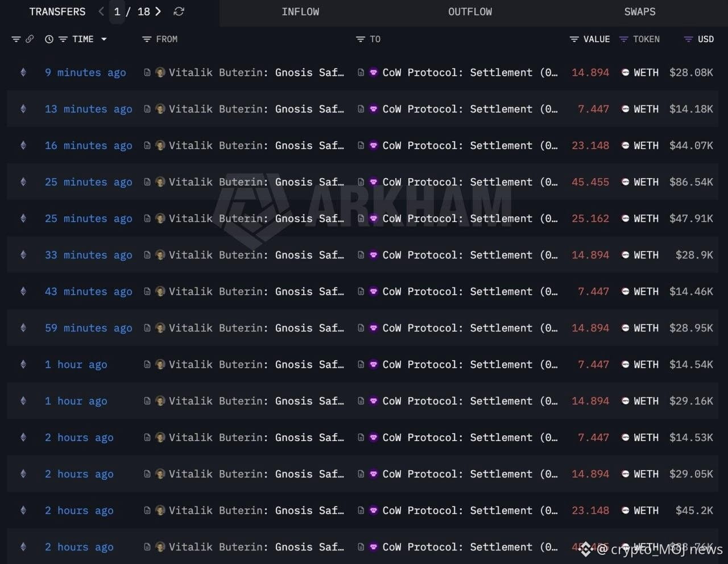The width and height of the screenshot is (728, 564).
Task: Click the $14.54K USD amount
Action: click(691, 364)
